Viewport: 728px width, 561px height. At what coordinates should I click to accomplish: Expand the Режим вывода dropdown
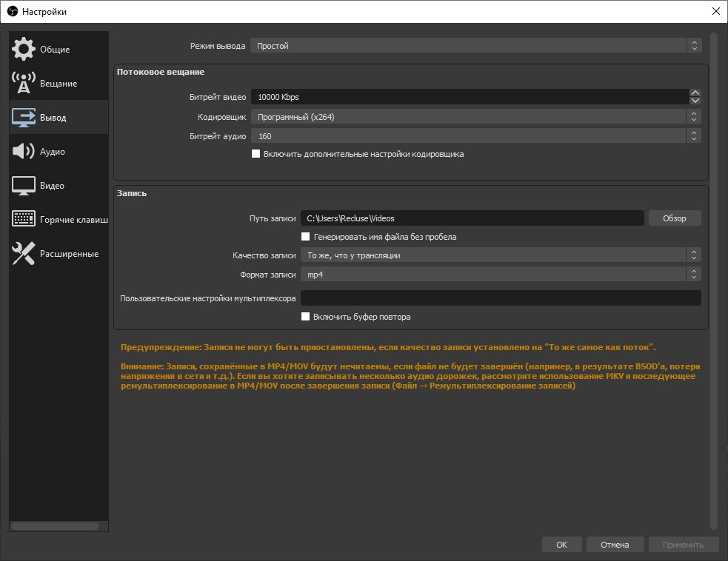[475, 46]
